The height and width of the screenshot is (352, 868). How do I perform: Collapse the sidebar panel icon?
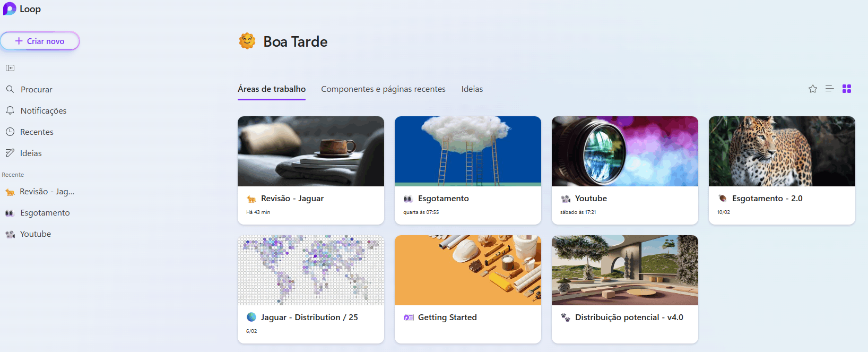click(x=10, y=68)
